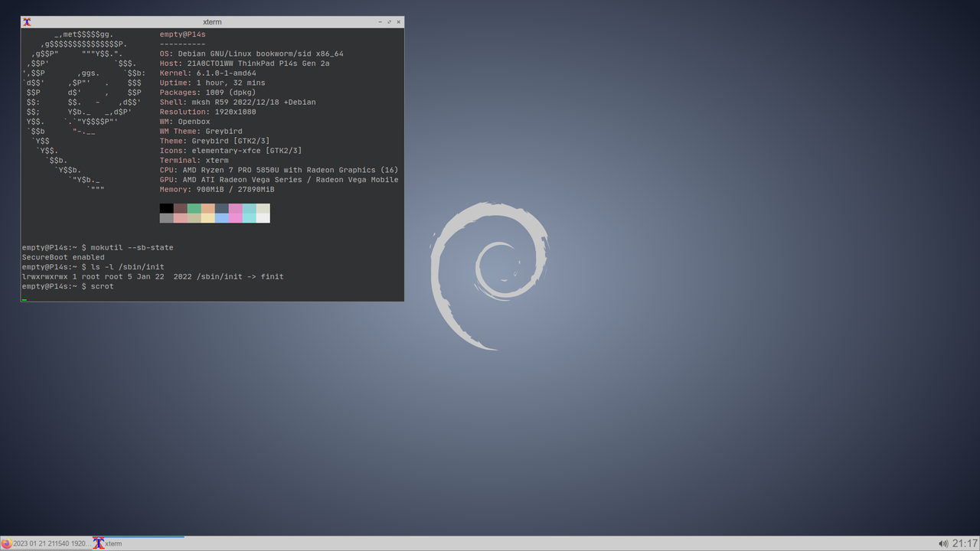980x551 pixels.
Task: Click the 'Host: 21A0CTO1WW ThinkPad P14s Gen 2a' line
Action: 244,64
